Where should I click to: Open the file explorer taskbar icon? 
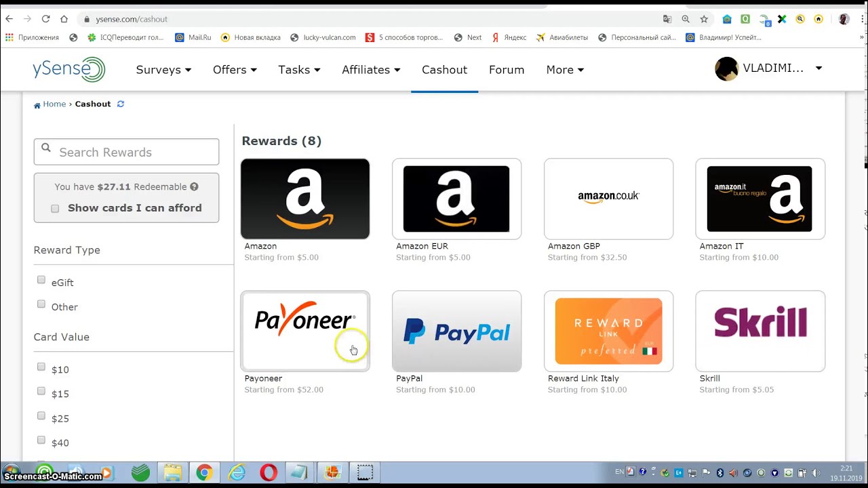pos(172,472)
